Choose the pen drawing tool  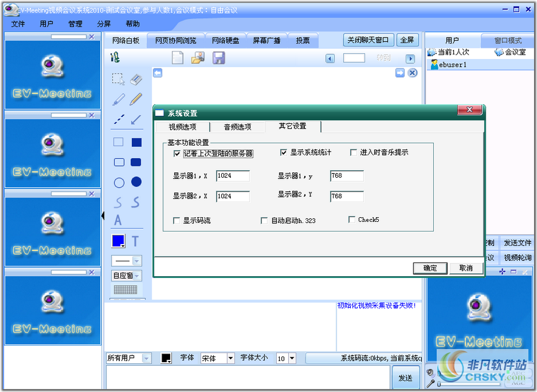point(119,99)
